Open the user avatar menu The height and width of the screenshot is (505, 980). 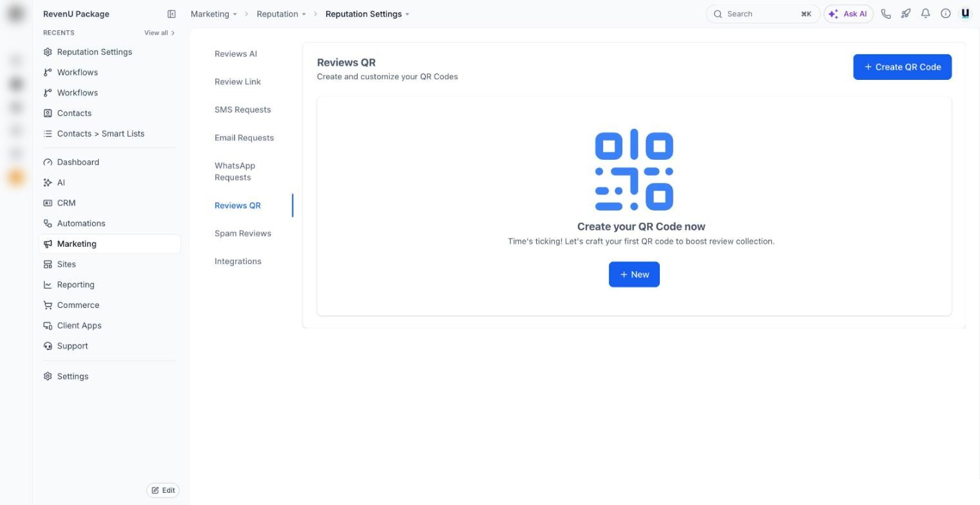pyautogui.click(x=965, y=14)
